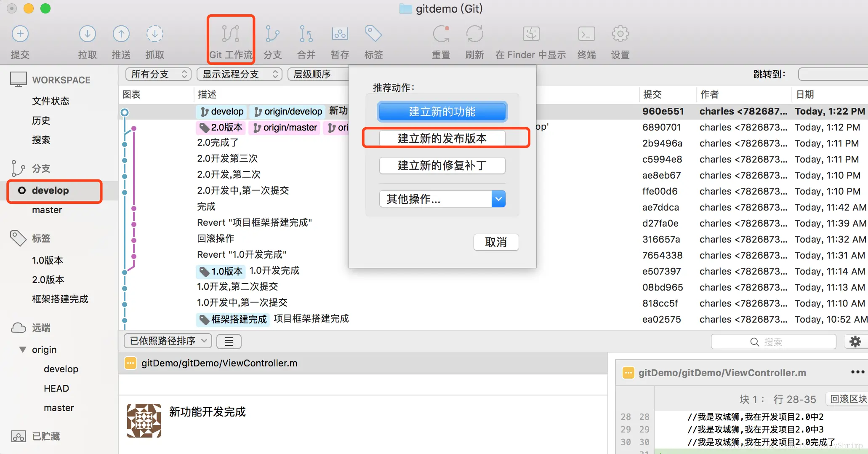This screenshot has width=868, height=454.
Task: Click commit hash ea02575
Action: 661,319
